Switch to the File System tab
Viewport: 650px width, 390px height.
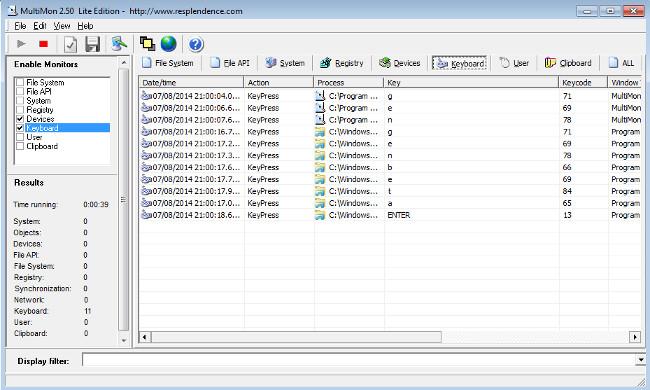[x=168, y=63]
